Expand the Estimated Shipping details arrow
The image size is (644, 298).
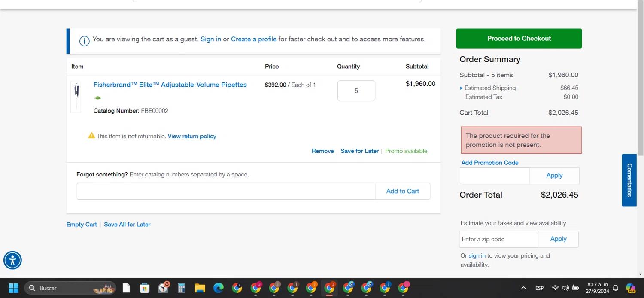[461, 88]
